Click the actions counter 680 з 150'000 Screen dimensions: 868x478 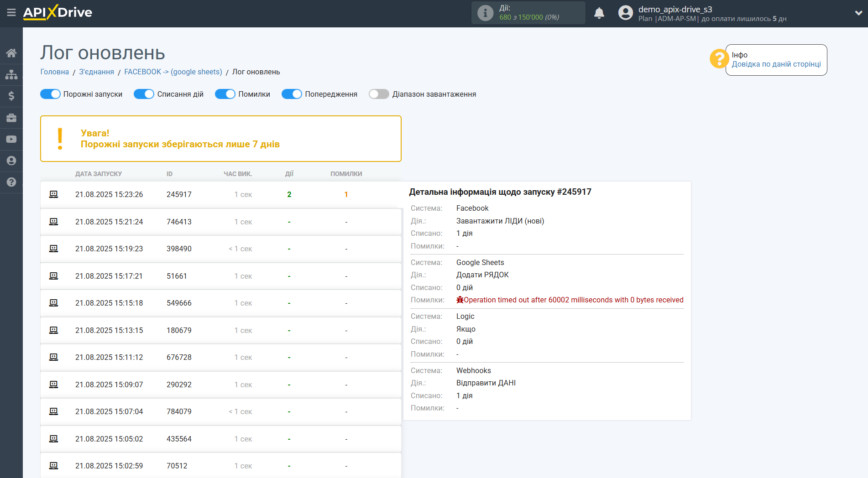pos(529,17)
